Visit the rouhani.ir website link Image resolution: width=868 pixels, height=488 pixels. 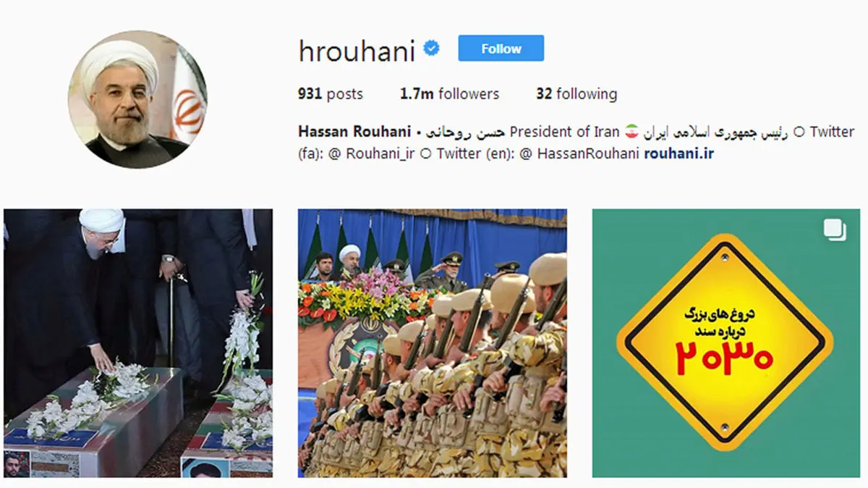click(x=678, y=153)
